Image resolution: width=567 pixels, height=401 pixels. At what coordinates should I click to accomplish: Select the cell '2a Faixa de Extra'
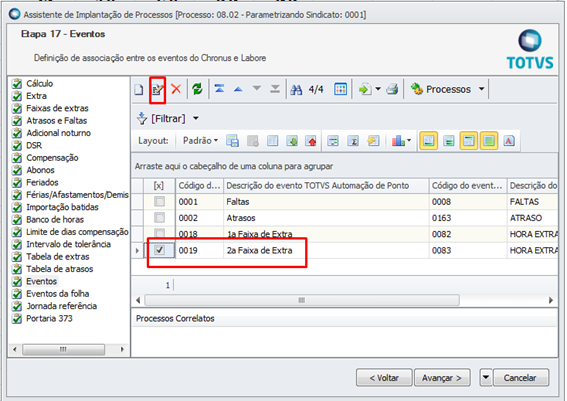pyautogui.click(x=326, y=250)
